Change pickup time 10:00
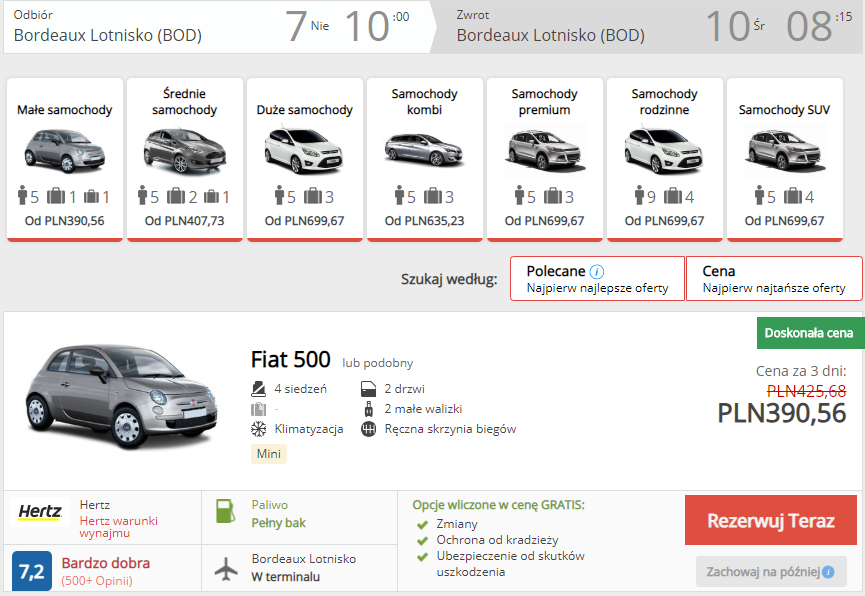The image size is (865, 596). [x=377, y=26]
